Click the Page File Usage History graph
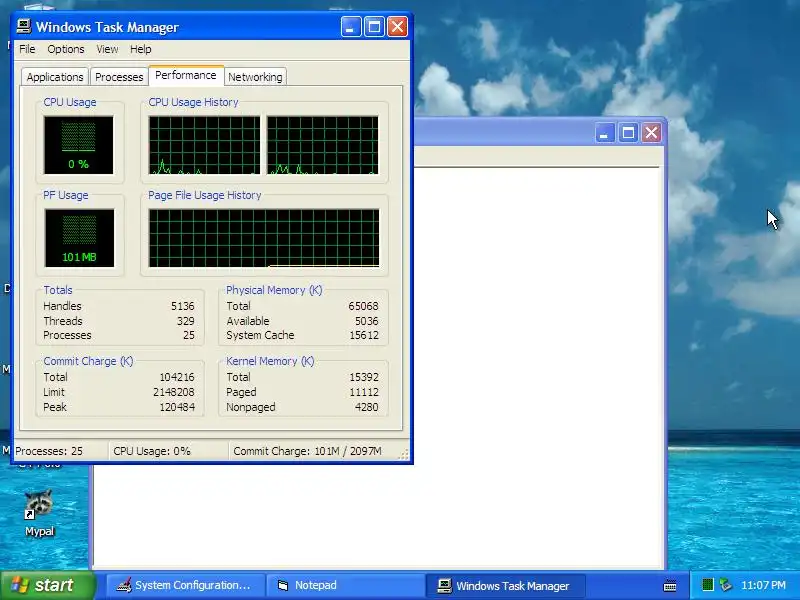This screenshot has height=600, width=800. [x=264, y=238]
